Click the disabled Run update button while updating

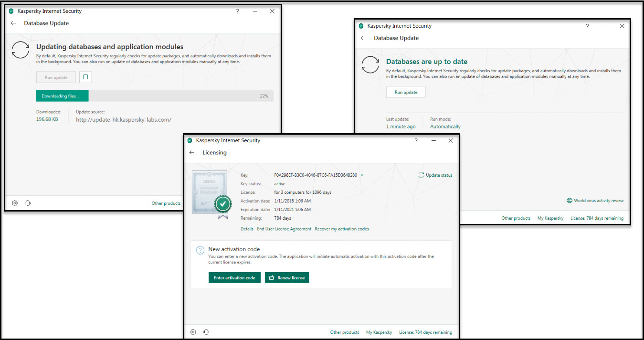(x=56, y=77)
